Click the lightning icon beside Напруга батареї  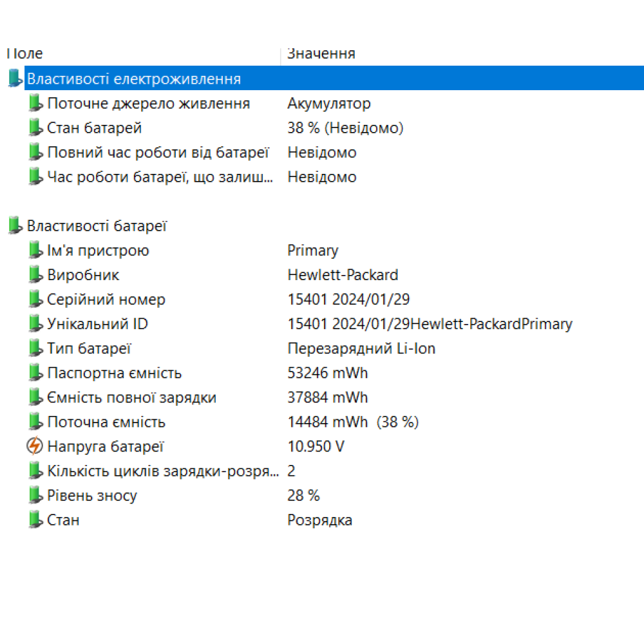35,446
